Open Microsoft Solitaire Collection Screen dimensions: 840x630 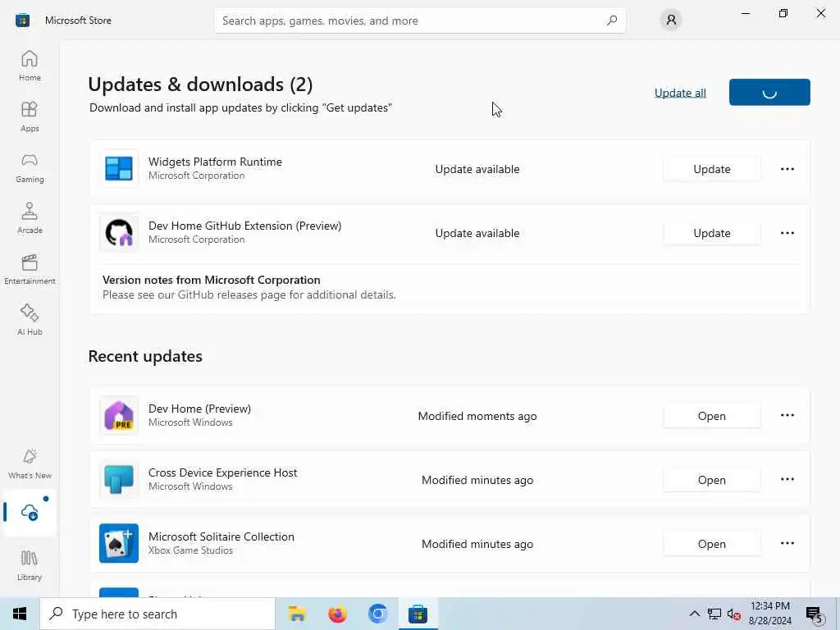711,544
